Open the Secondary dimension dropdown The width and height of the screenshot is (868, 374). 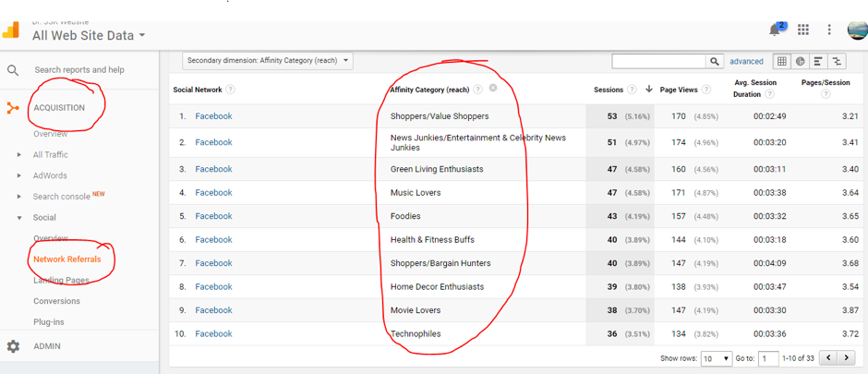268,61
